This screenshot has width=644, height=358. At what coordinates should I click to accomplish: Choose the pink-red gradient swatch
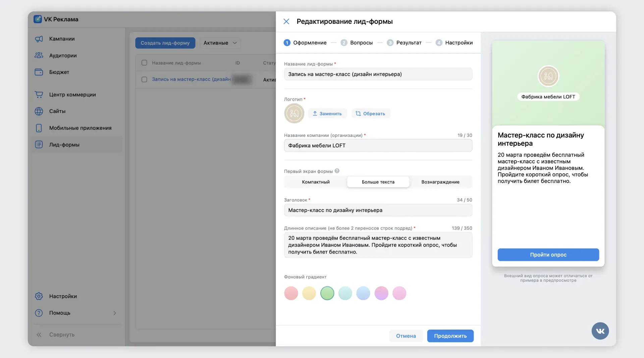pos(291,293)
